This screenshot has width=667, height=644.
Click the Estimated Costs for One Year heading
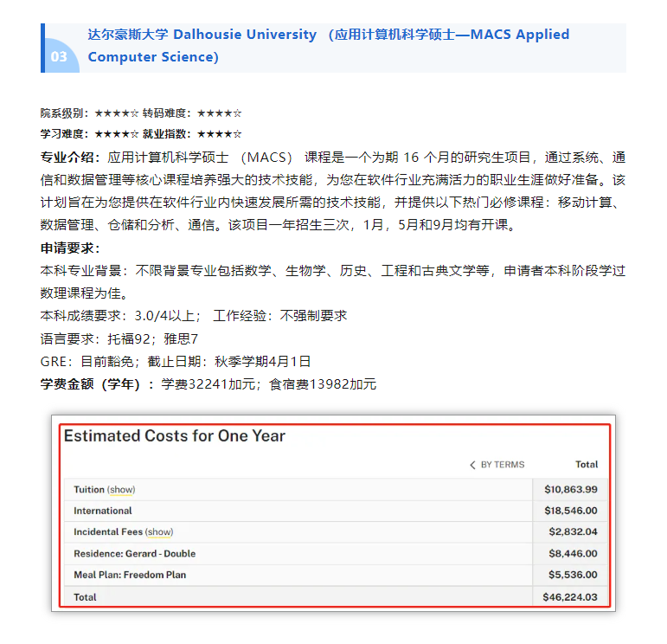(x=175, y=436)
